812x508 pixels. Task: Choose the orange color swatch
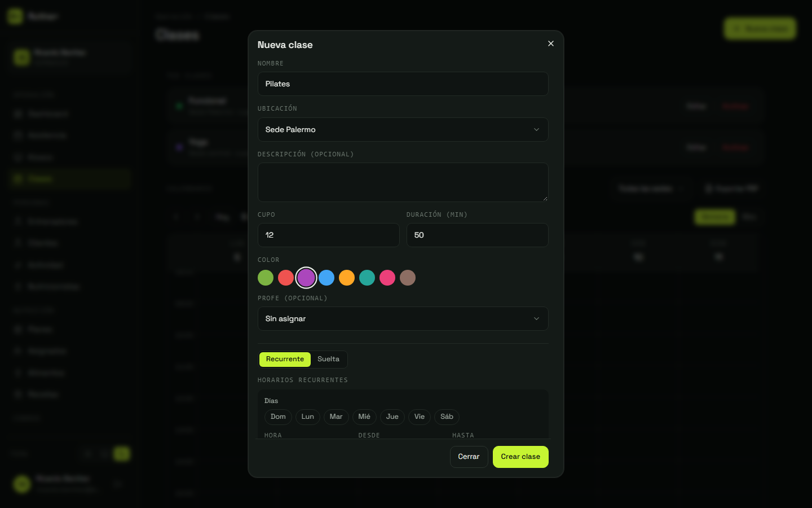(x=347, y=278)
